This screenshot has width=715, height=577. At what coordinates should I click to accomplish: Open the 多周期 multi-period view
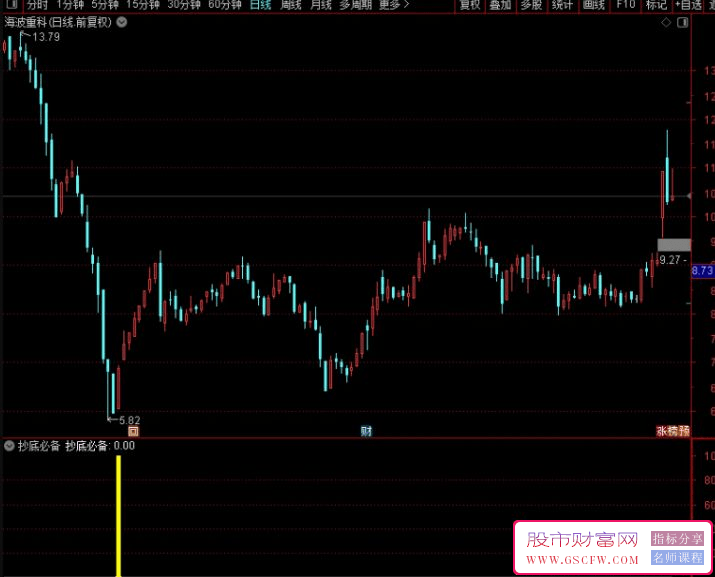tap(356, 5)
